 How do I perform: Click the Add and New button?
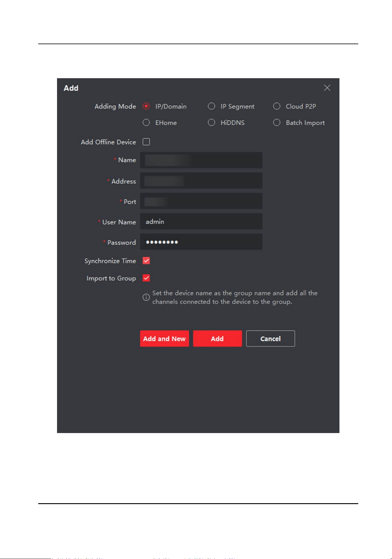pos(165,338)
